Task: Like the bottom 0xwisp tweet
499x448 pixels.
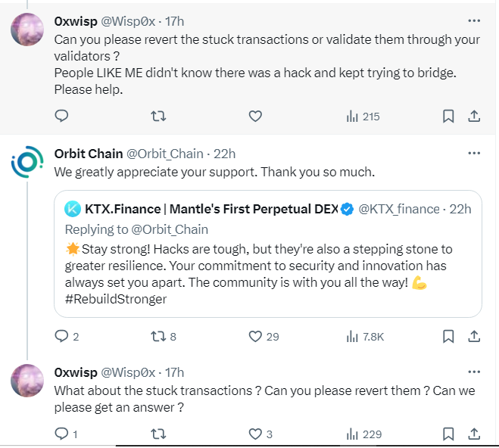Action: click(255, 434)
